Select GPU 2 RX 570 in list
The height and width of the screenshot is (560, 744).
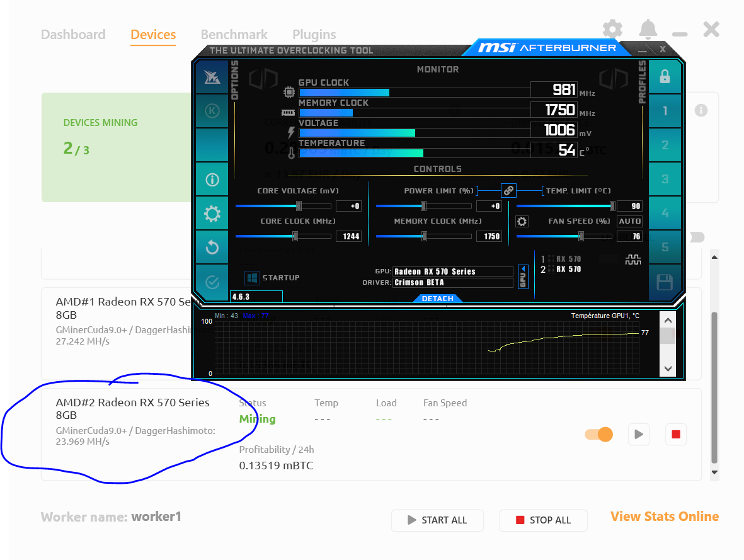(x=561, y=269)
